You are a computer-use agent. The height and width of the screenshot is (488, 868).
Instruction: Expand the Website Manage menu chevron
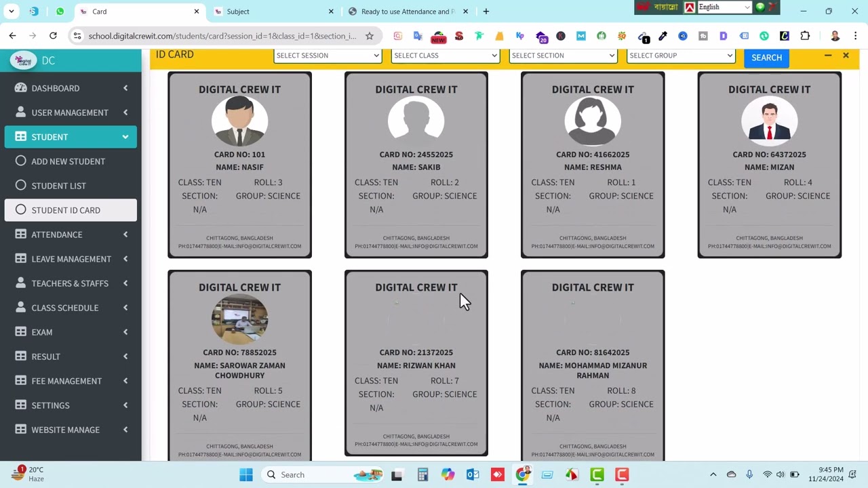[x=125, y=430]
